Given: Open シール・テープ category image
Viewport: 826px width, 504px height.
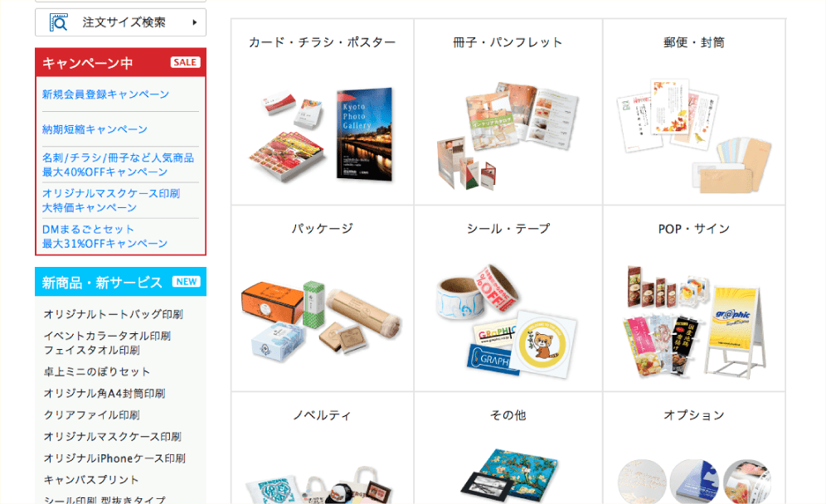Looking at the screenshot, I should tap(506, 321).
